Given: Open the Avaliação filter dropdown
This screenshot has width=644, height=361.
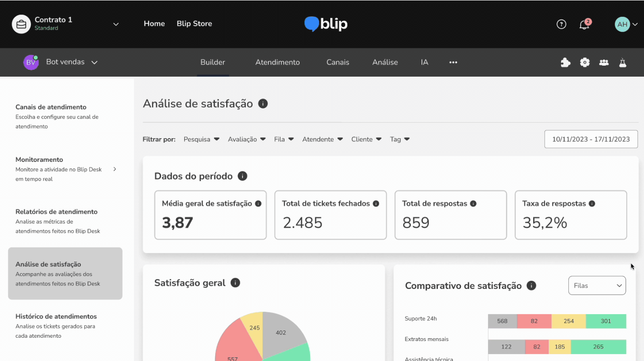Looking at the screenshot, I should [x=247, y=139].
